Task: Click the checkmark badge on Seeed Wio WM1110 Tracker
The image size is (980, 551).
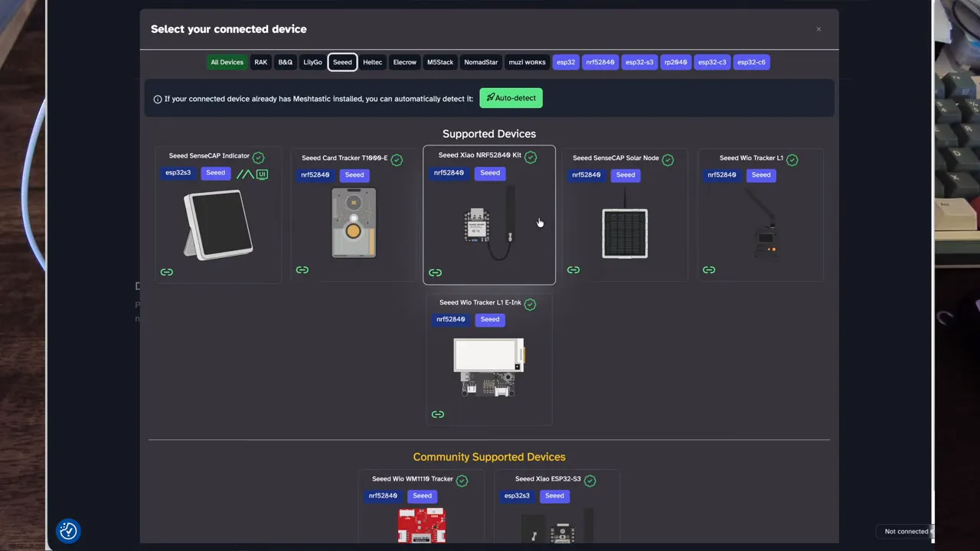Action: click(462, 481)
